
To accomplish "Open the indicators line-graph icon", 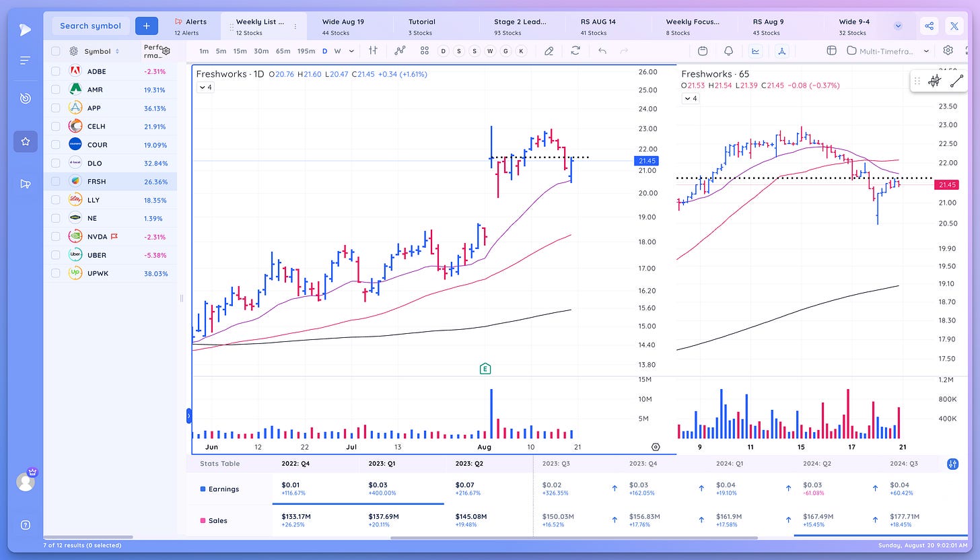I will click(x=400, y=50).
